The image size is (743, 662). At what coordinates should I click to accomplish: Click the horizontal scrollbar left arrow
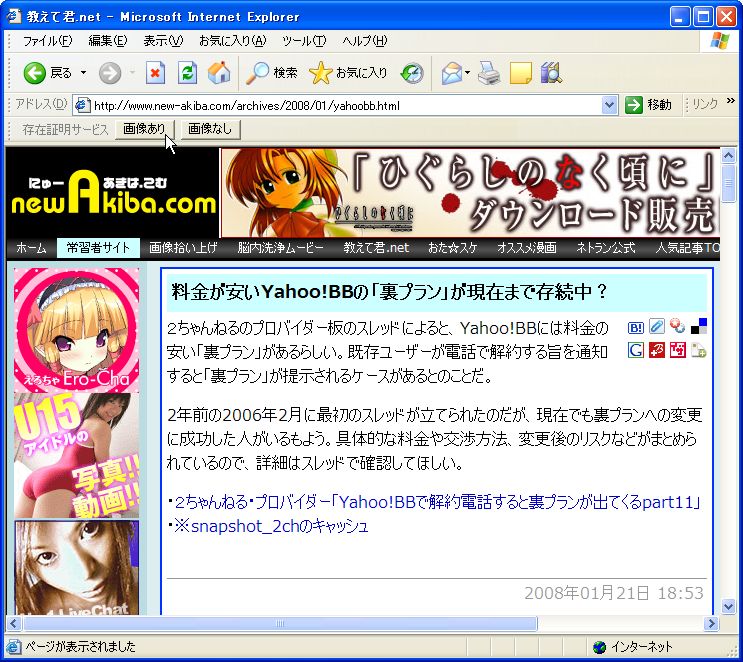coord(13,624)
